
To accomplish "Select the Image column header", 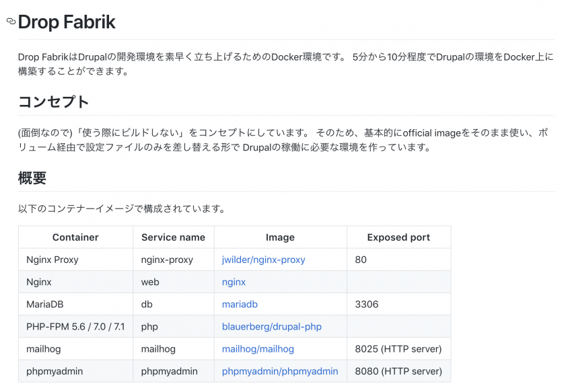I will [280, 237].
